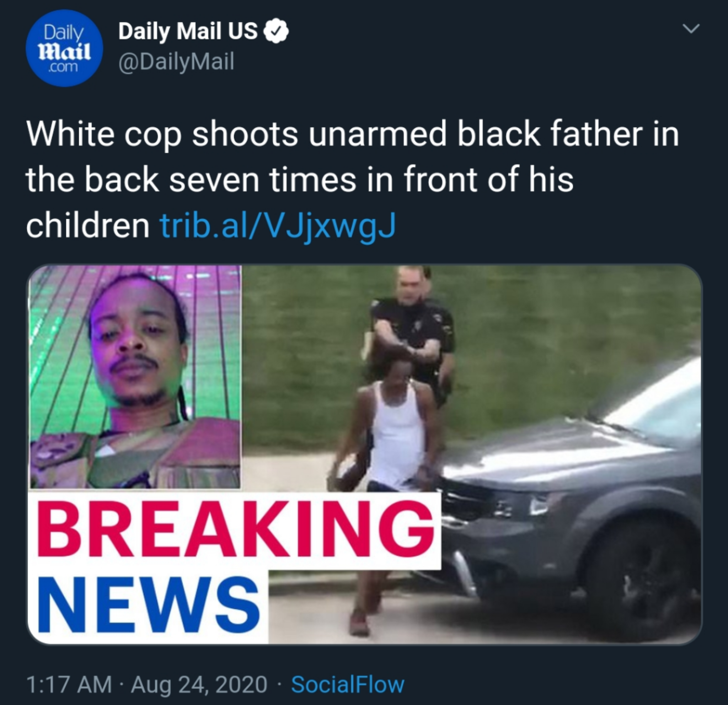Open the trib.al/VJjxwgJ link
Screen dimensions: 728x705
(x=278, y=225)
